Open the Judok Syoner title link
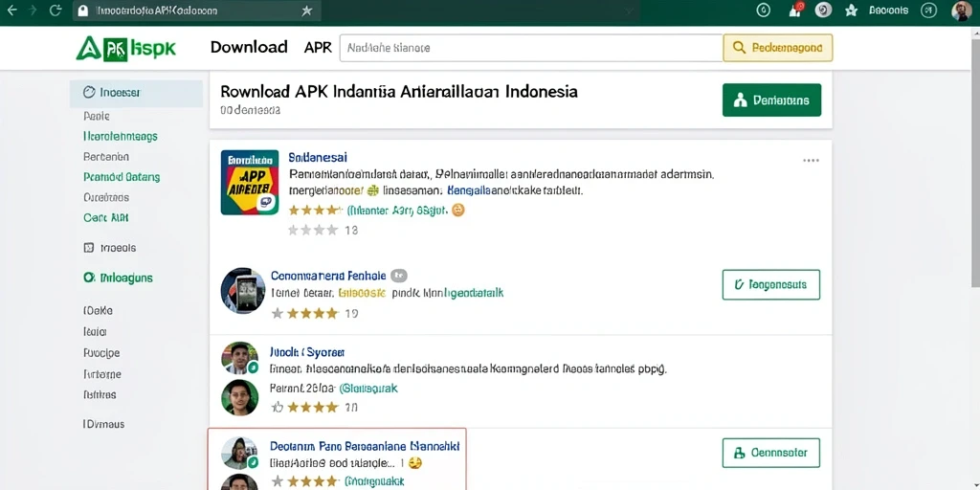Image resolution: width=980 pixels, height=490 pixels. point(307,352)
